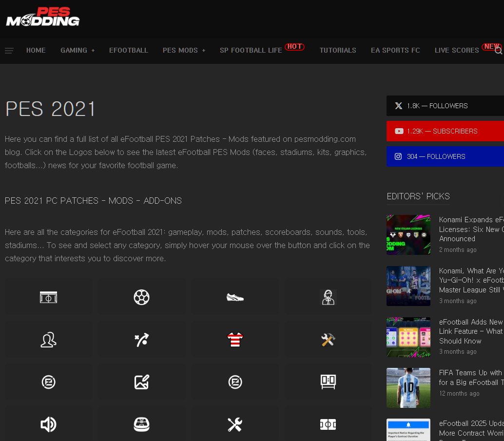Screen dimensions: 504x441
Task: Open the oval stadium category icon
Action: pyautogui.click(x=141, y=424)
